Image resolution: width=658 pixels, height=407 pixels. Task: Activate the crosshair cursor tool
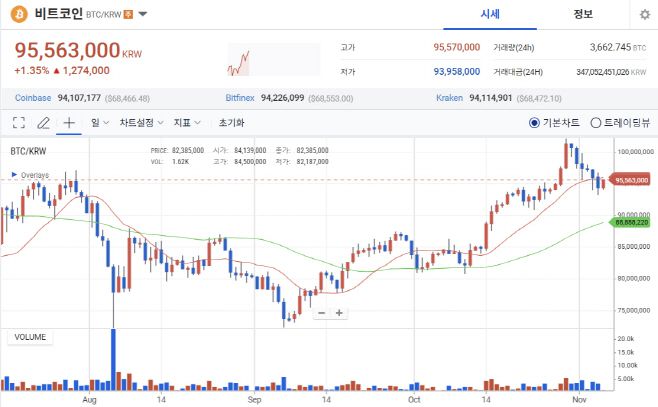(69, 123)
